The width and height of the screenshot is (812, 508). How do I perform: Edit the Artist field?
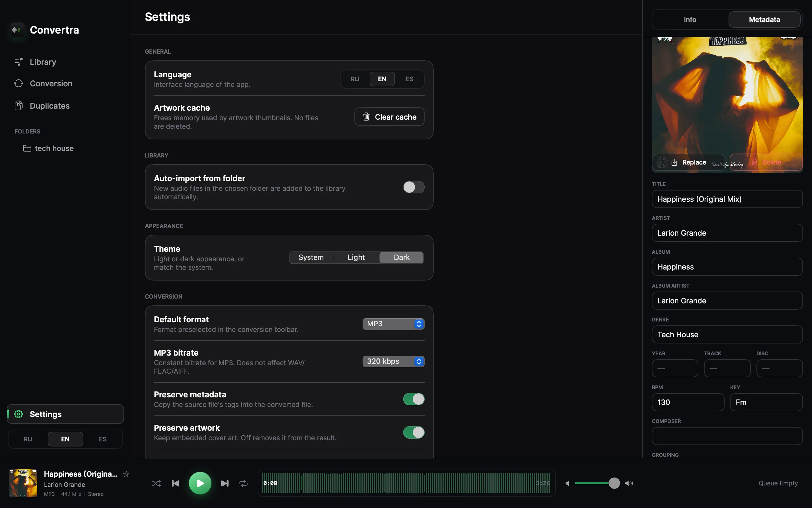(727, 233)
